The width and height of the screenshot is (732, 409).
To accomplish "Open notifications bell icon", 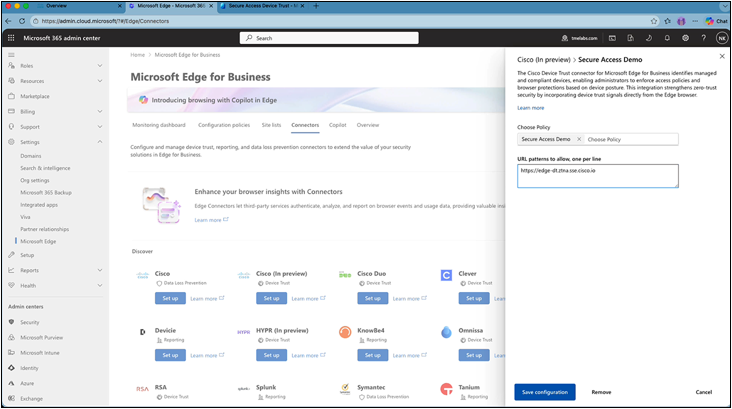I will [x=667, y=38].
